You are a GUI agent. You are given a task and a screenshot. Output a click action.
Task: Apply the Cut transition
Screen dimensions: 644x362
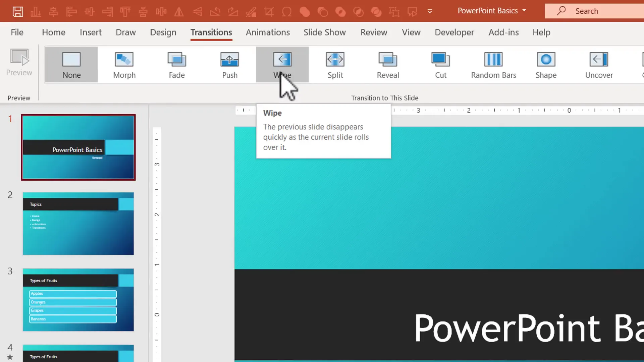(441, 65)
